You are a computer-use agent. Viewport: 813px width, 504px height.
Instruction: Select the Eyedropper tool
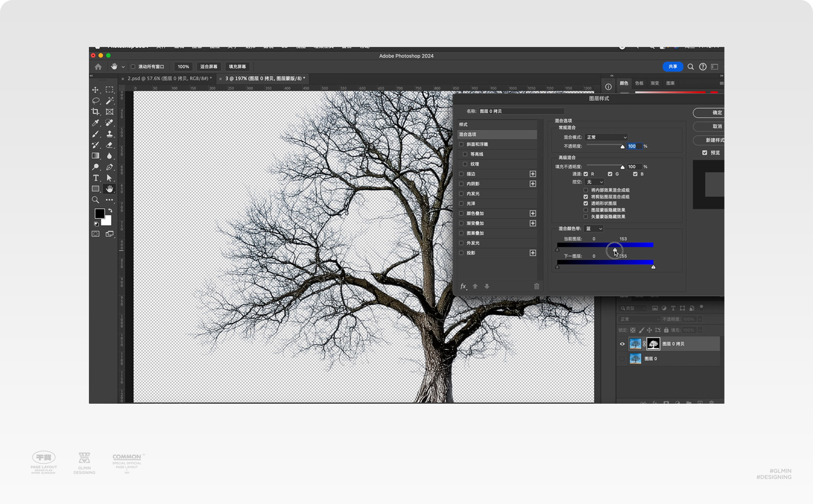pos(95,123)
